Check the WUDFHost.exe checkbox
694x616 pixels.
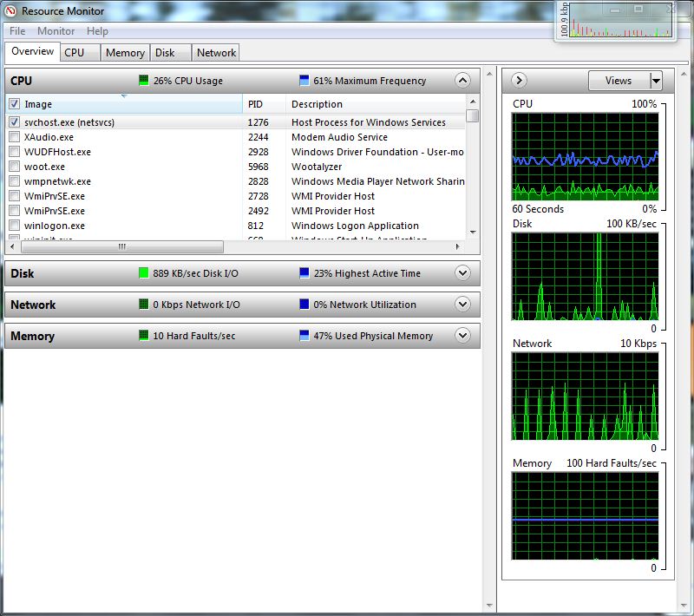[x=14, y=151]
